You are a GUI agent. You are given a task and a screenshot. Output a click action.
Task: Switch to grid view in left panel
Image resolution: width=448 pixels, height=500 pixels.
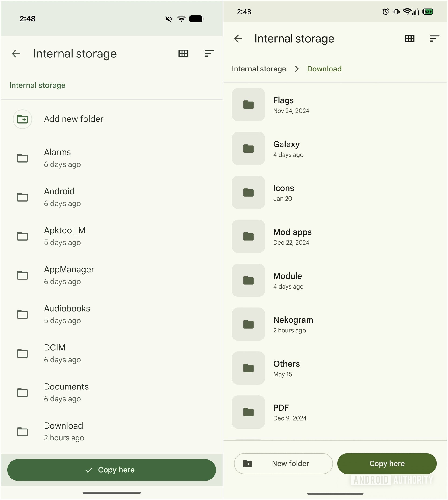183,54
